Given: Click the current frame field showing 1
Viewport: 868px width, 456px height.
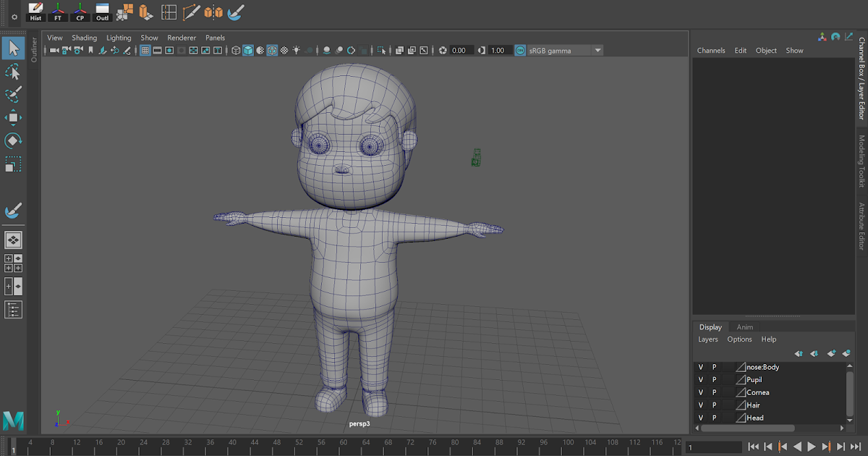Looking at the screenshot, I should click(712, 447).
